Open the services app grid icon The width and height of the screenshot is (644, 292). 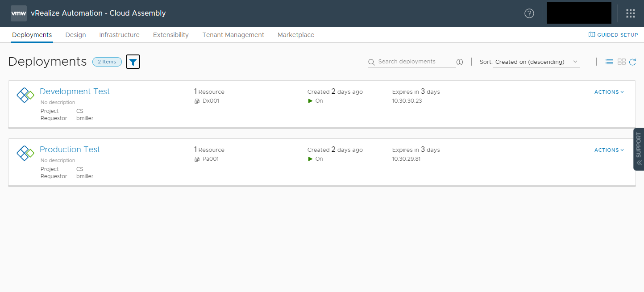(x=630, y=13)
